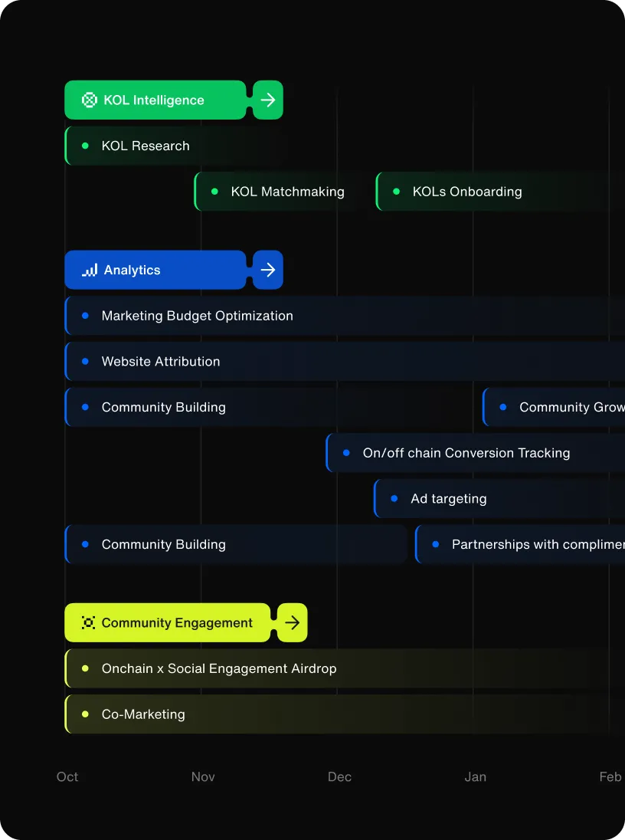Click the Community Engagement scan icon
This screenshot has height=840, width=625.
tap(90, 622)
